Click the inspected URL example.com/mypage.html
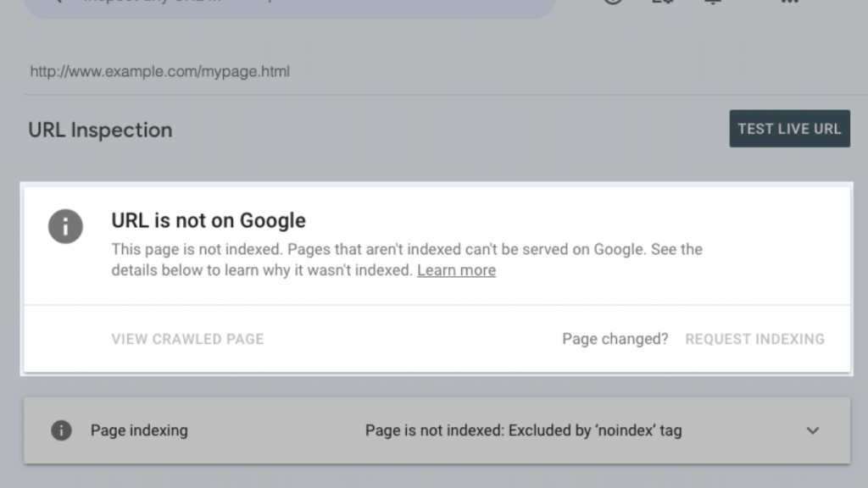The height and width of the screenshot is (488, 868). pyautogui.click(x=159, y=71)
